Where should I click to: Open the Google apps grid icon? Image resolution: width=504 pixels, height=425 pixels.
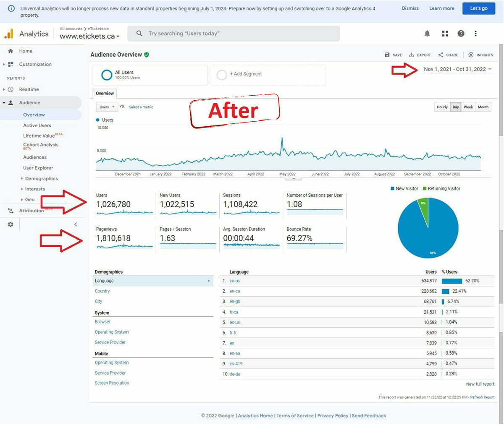pyautogui.click(x=445, y=34)
